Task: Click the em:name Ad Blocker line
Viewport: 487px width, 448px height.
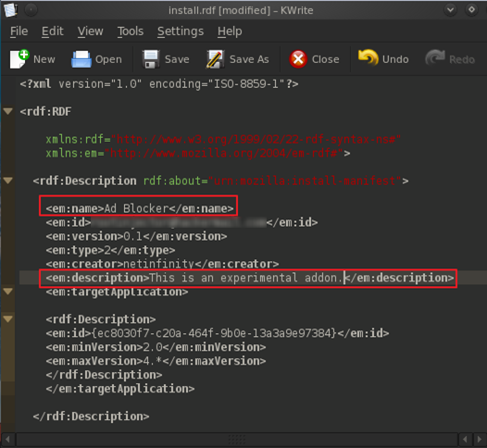Action: pos(140,208)
